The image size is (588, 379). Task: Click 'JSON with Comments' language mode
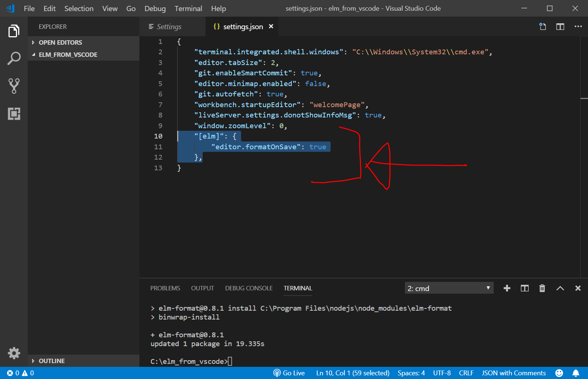513,373
